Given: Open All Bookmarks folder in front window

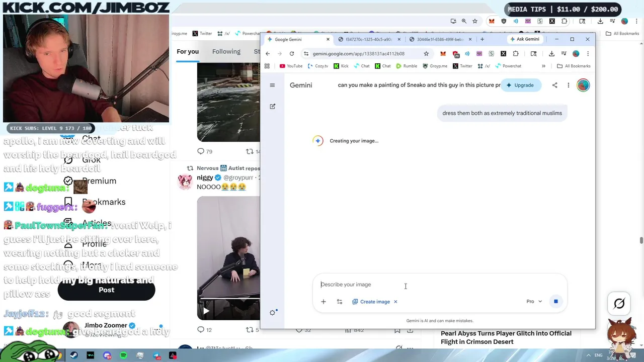Looking at the screenshot, I should pos(574,66).
